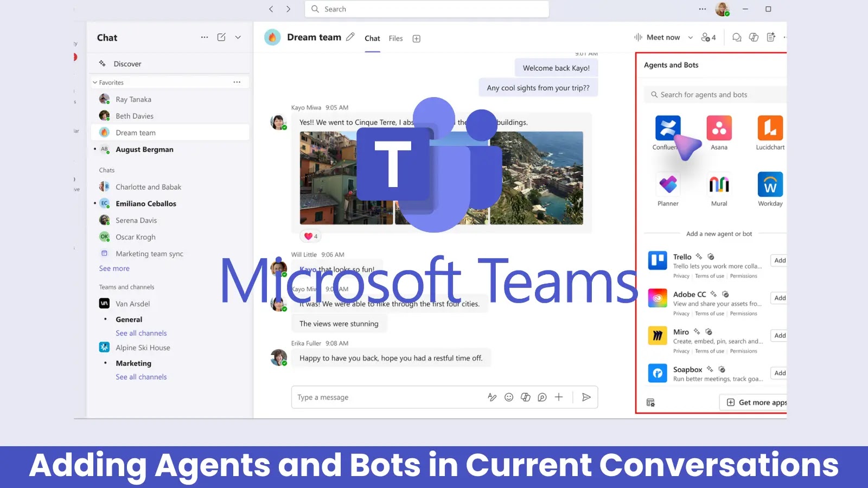
Task: Add the Trello bot to the conversation
Action: [x=778, y=260]
